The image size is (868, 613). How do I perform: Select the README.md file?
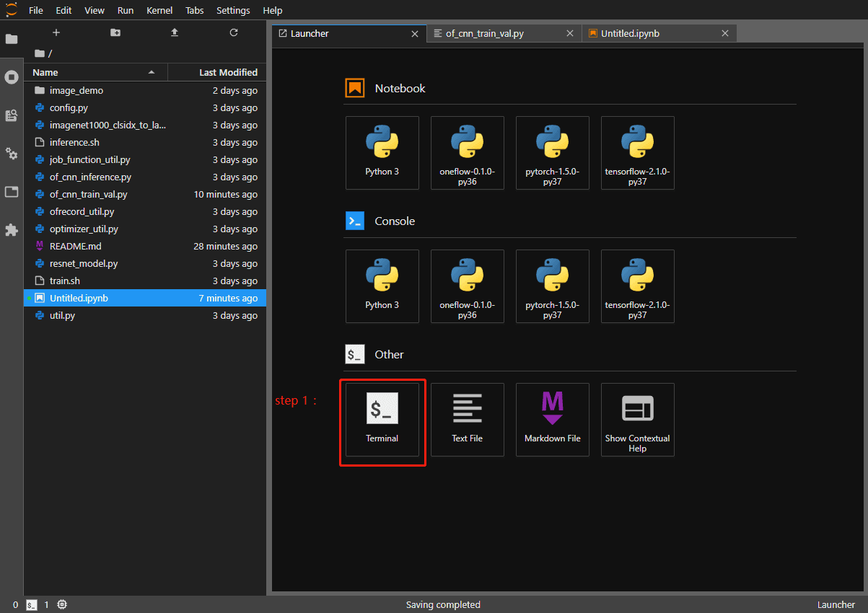[75, 247]
